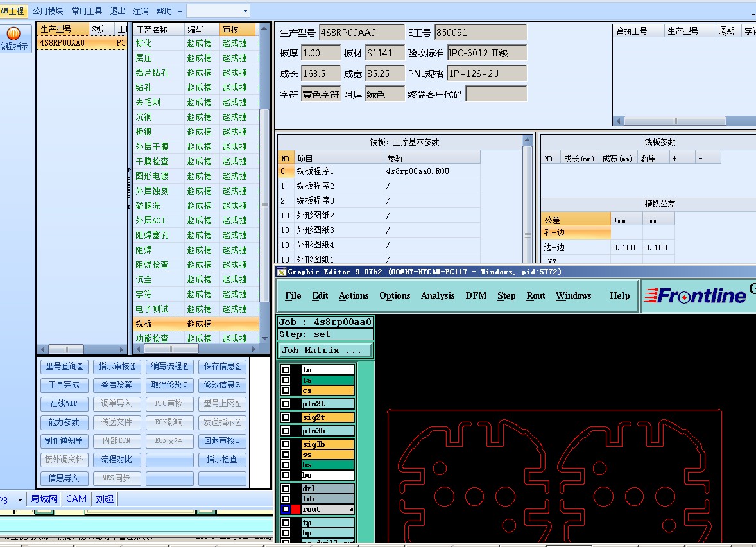Select the 阻焊塞孔 process row

196,235
